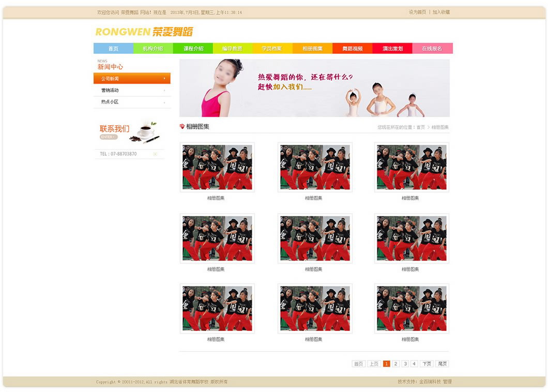Image resolution: width=548 pixels, height=392 pixels.
Task: Go to the 演出策划 navigation tab
Action: click(392, 48)
